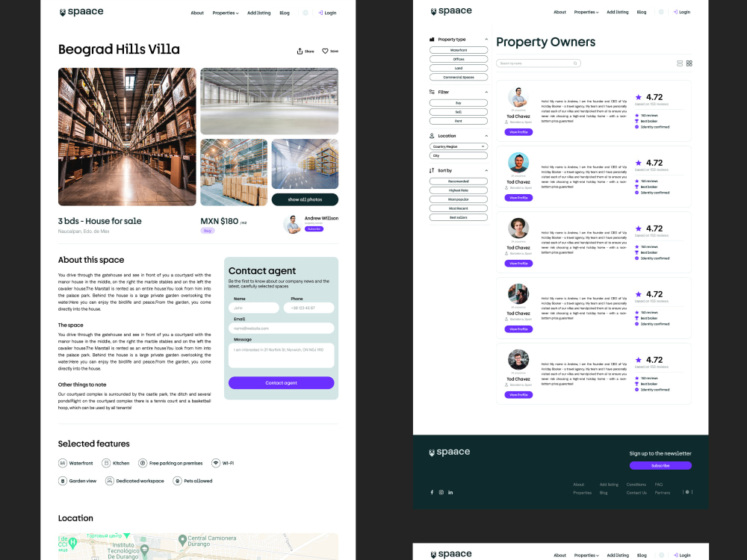Open Blog in the Property Owners header
747x560 pixels.
[x=642, y=12]
